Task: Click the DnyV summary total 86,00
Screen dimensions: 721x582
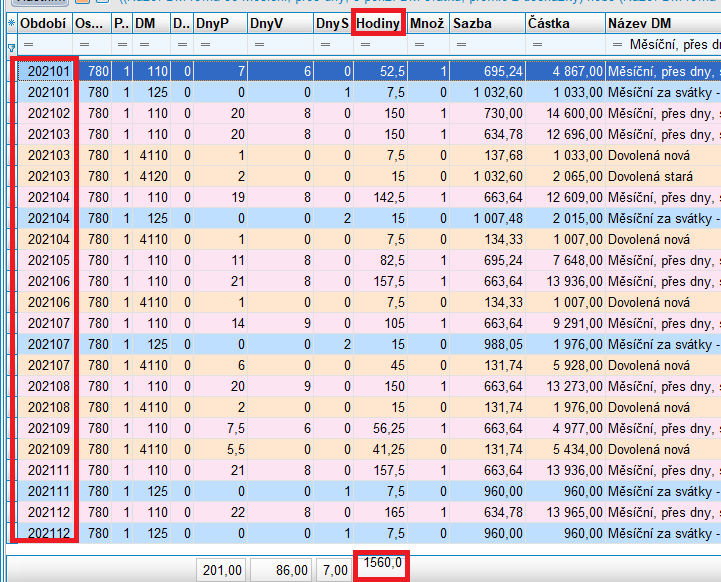Action: tap(281, 568)
